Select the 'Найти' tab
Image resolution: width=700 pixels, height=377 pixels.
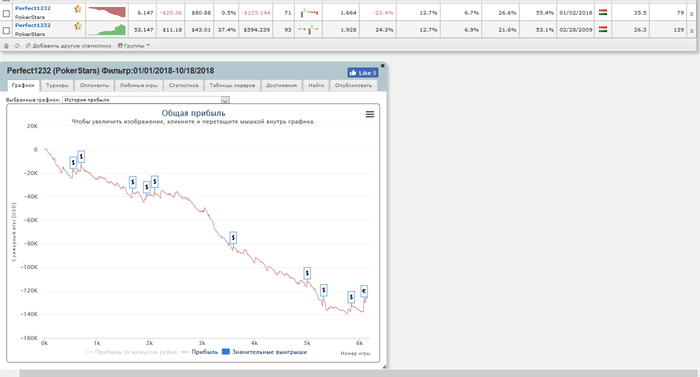pos(316,85)
